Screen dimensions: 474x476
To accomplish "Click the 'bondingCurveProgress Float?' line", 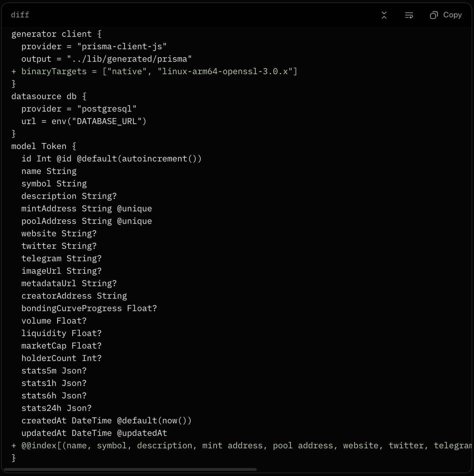I will click(x=89, y=309).
